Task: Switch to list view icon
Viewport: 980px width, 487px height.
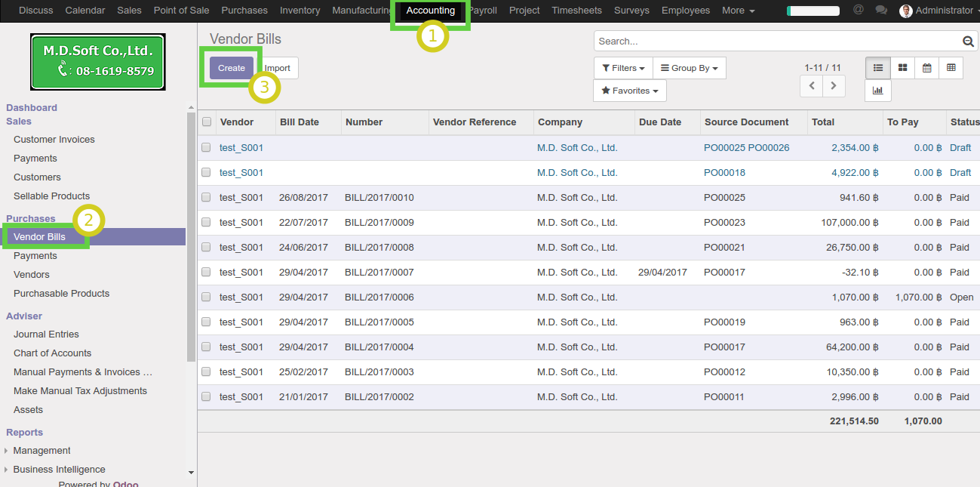Action: pos(878,68)
